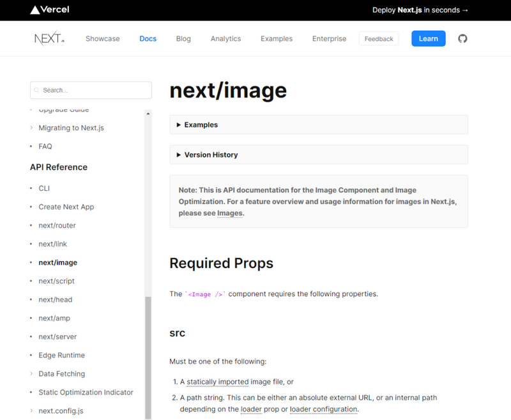Open the Deploy Next.js in seconds link

tap(420, 10)
